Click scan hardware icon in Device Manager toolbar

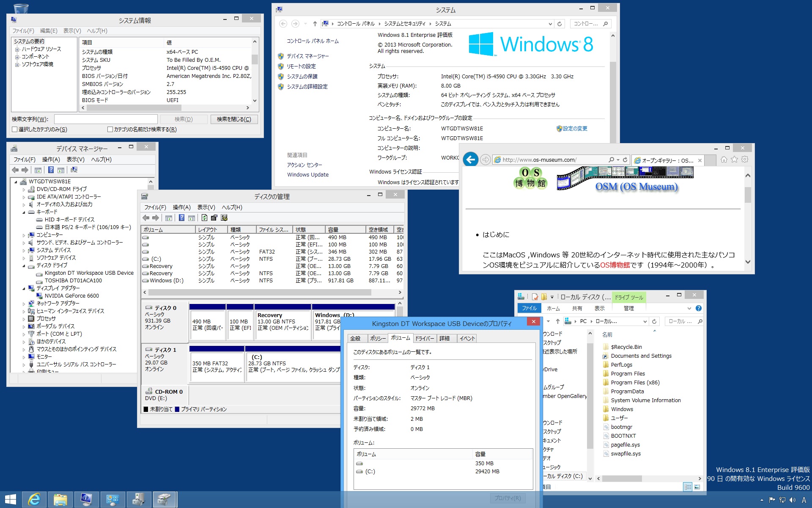[x=74, y=170]
